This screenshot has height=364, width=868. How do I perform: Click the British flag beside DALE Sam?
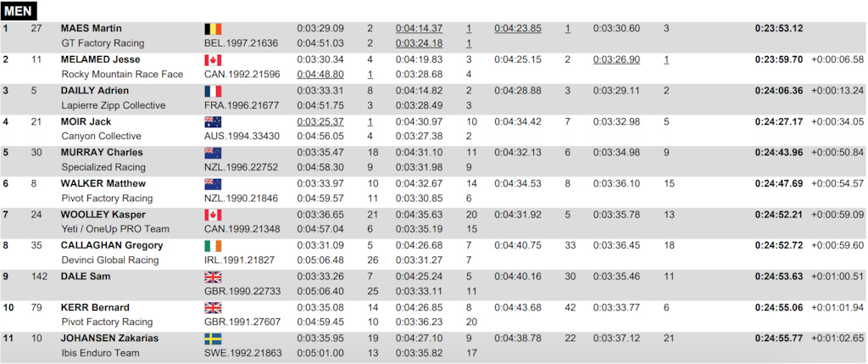[x=213, y=277]
